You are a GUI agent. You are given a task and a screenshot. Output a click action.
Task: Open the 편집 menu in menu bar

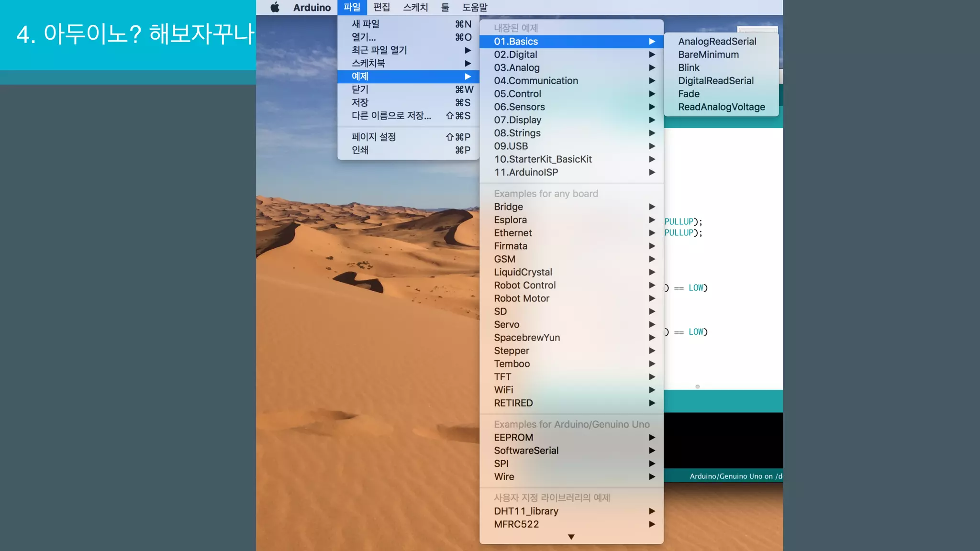381,7
